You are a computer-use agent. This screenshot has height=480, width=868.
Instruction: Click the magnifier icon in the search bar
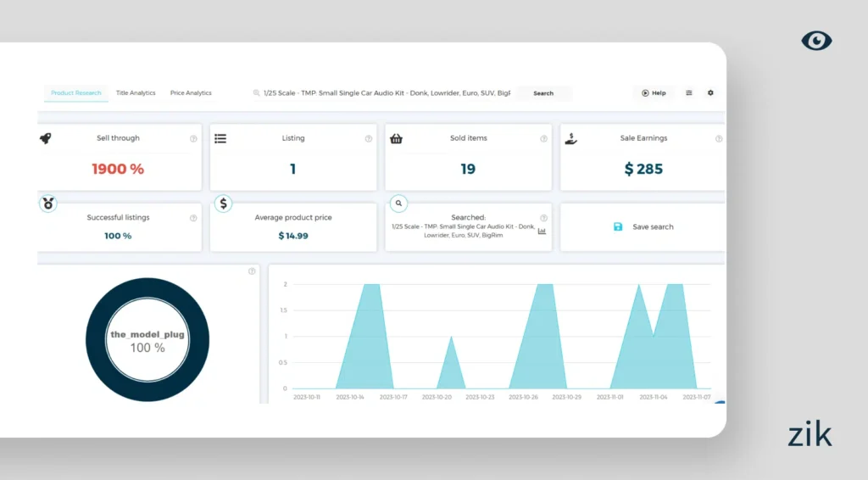pos(256,93)
